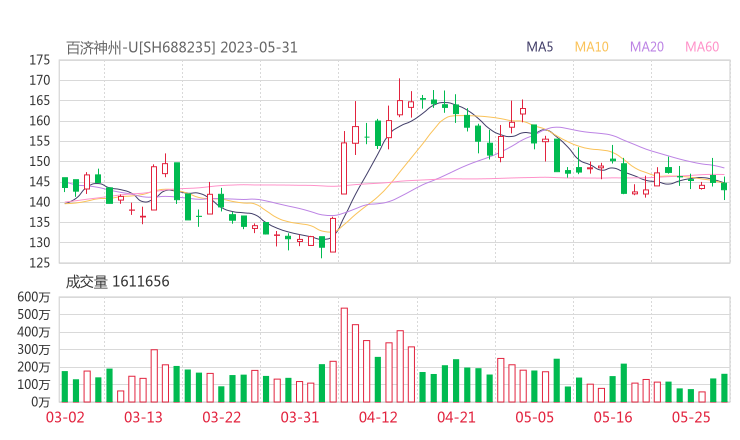
Task: Click the 04-21 date axis label
Action: [x=457, y=417]
